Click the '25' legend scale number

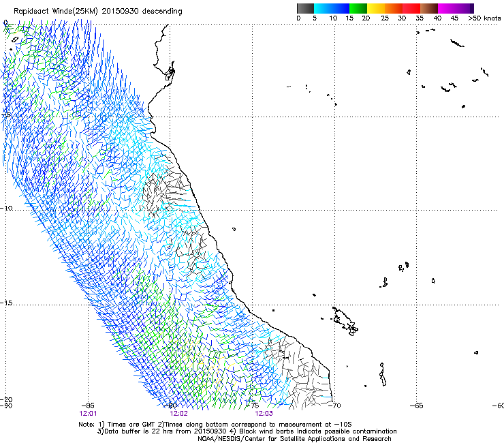tap(385, 18)
